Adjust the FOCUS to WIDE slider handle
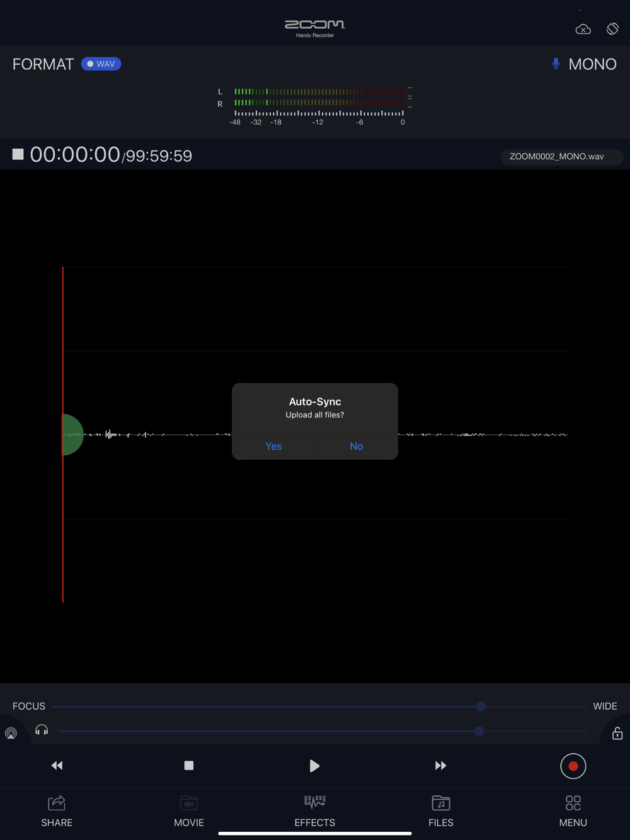630x840 pixels. click(481, 707)
